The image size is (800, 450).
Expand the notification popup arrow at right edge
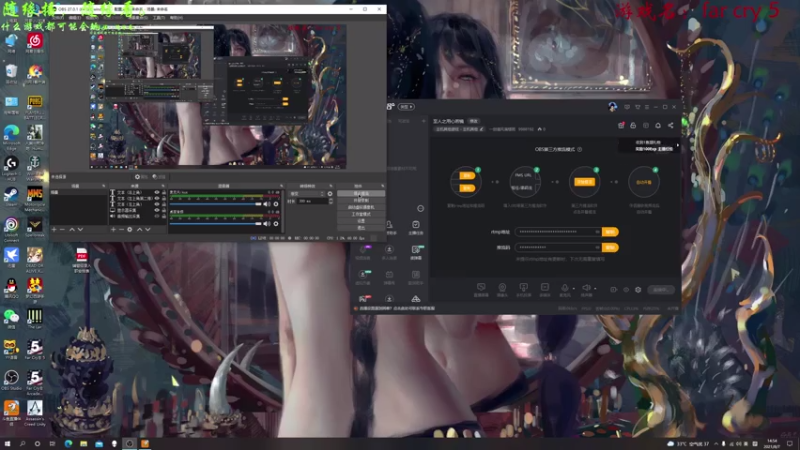click(678, 146)
